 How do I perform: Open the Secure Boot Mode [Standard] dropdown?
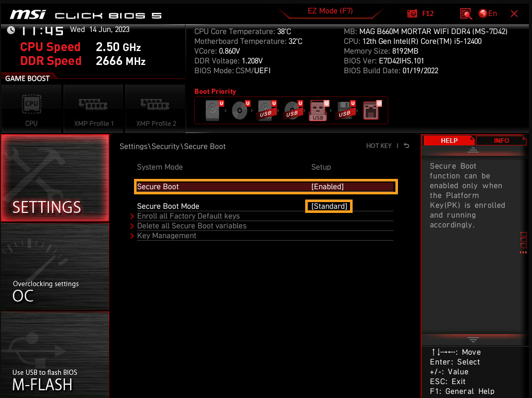coord(329,206)
